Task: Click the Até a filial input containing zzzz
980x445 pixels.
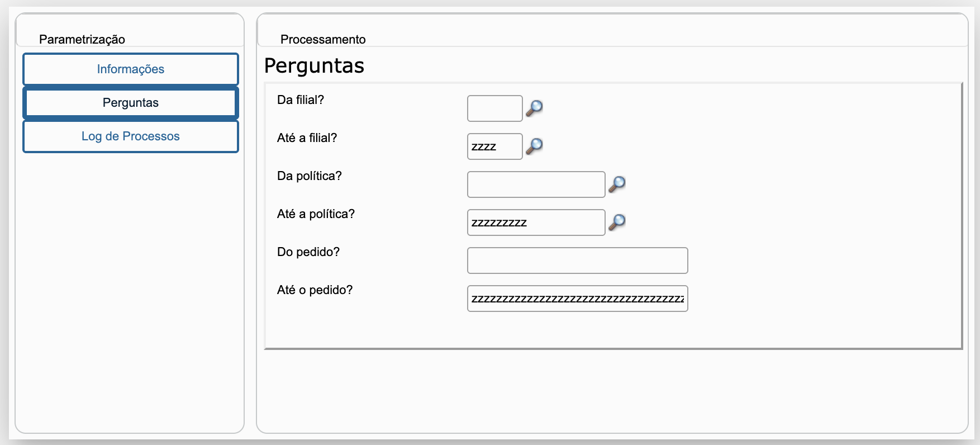Action: click(x=494, y=146)
